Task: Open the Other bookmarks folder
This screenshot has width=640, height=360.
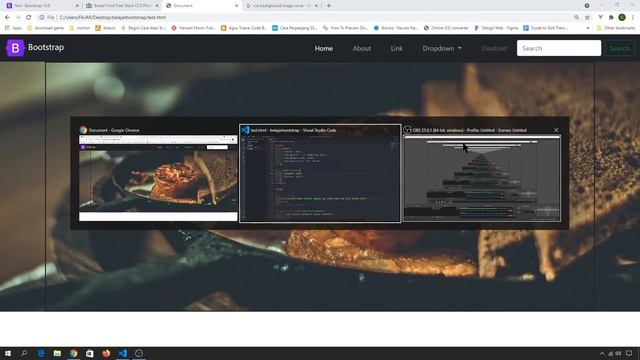Action: (x=616, y=28)
